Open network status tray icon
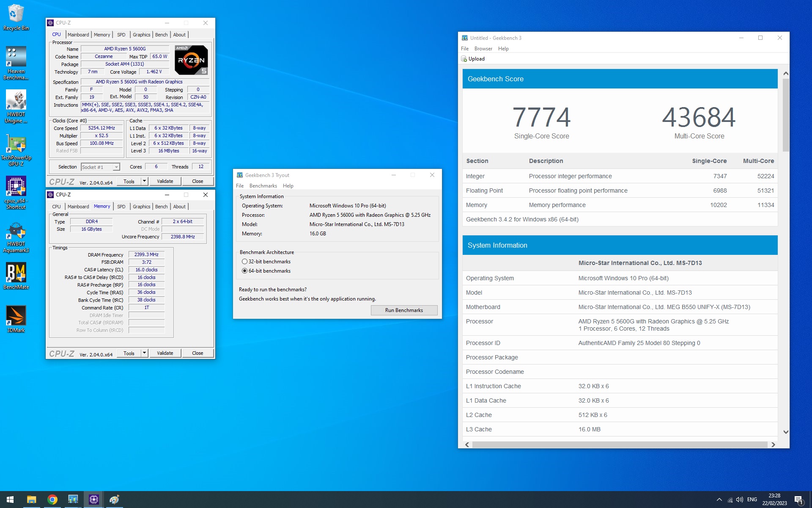 [730, 500]
